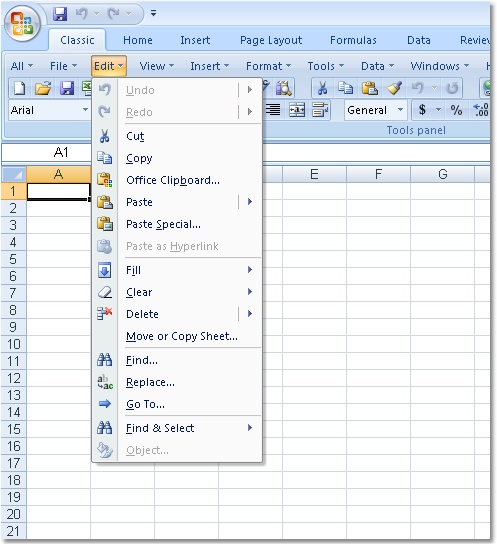The width and height of the screenshot is (497, 546).
Task: Click the Save icon in Quick Access toolbar
Action: click(x=60, y=14)
